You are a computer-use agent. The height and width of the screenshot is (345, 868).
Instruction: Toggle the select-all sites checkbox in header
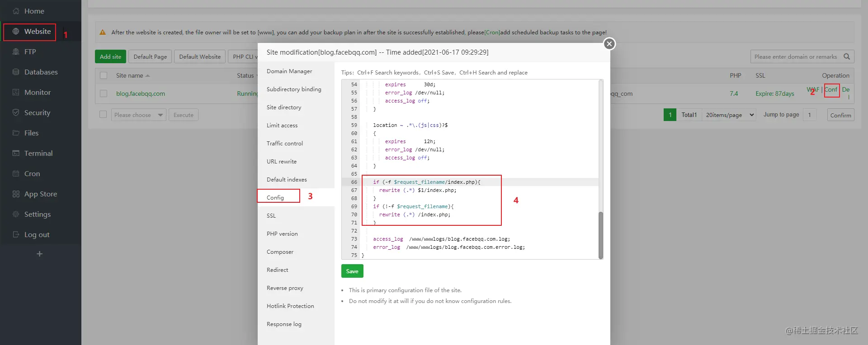[x=104, y=75]
